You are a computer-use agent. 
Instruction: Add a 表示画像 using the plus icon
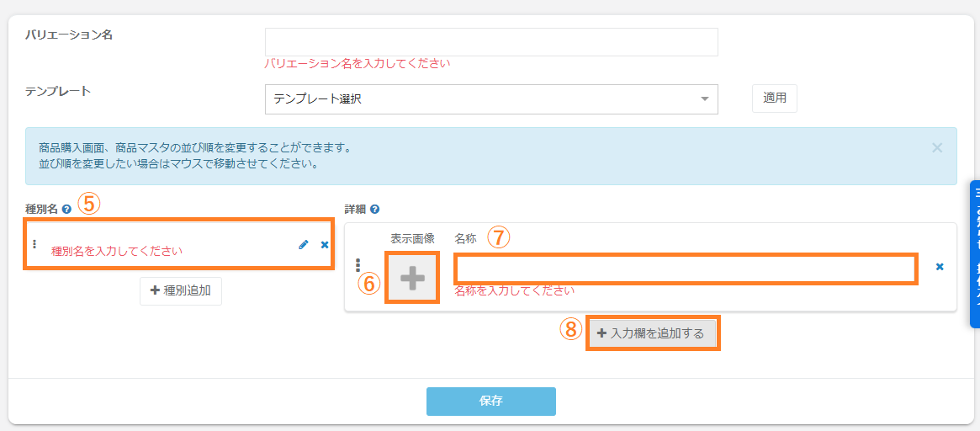(x=412, y=279)
